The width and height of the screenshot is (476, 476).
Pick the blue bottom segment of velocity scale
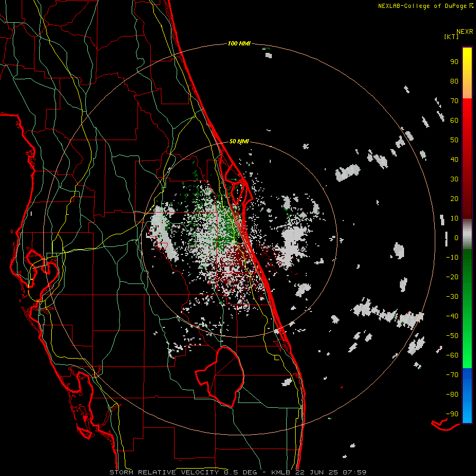(467, 396)
